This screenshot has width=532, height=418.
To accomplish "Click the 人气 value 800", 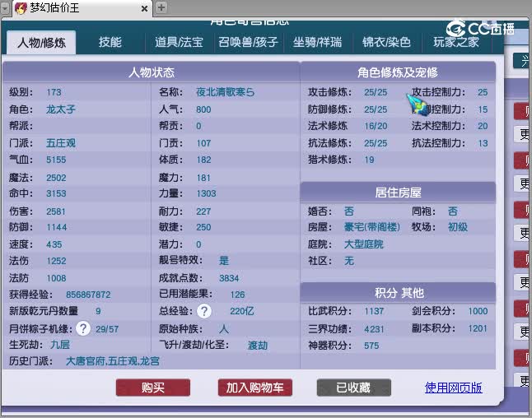I will 203,109.
